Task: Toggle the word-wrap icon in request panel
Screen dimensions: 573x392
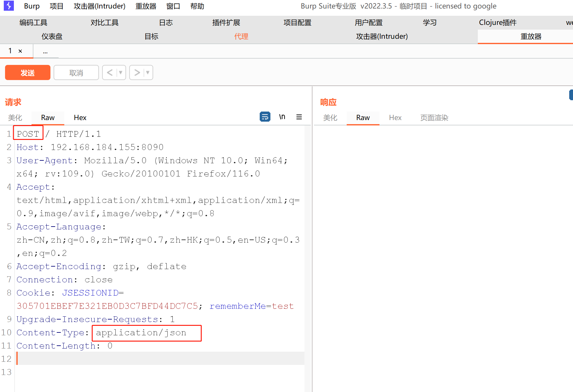Action: click(265, 117)
